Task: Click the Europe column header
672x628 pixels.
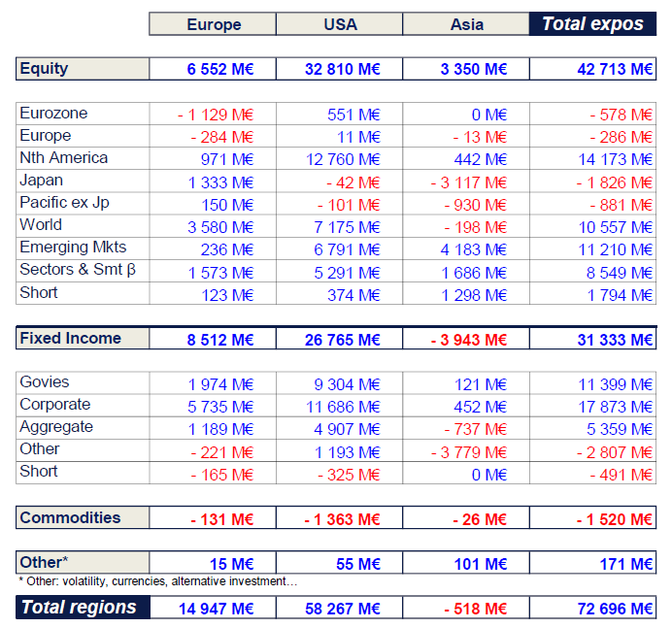Action: click(x=213, y=24)
